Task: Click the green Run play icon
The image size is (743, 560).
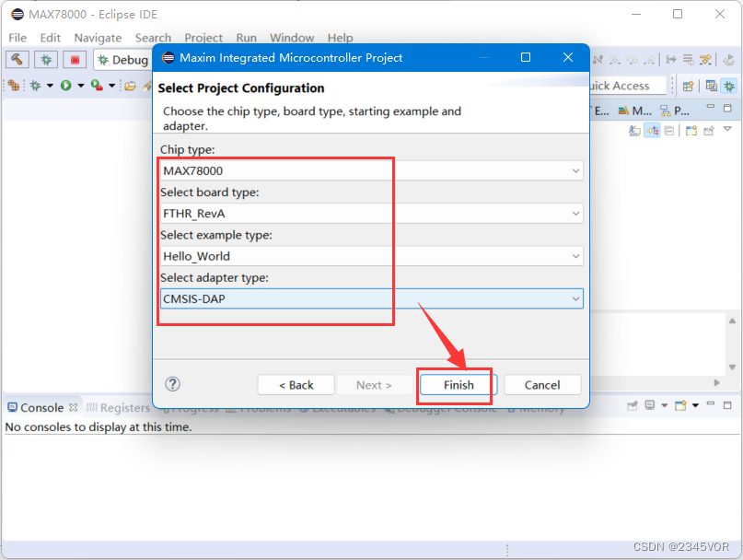Action: 66,86
